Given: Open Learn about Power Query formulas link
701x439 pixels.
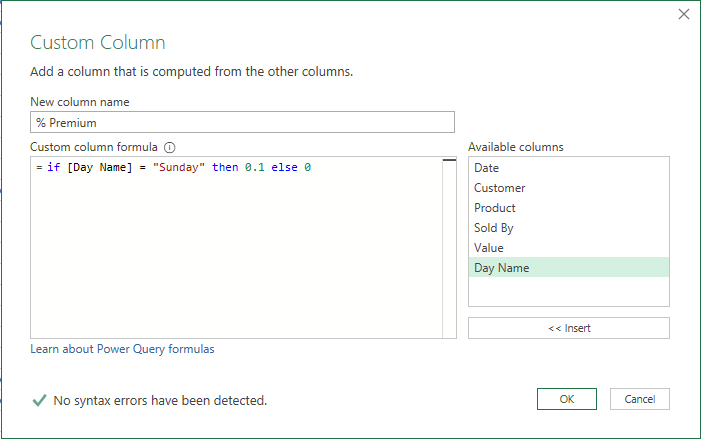Looking at the screenshot, I should (x=122, y=349).
